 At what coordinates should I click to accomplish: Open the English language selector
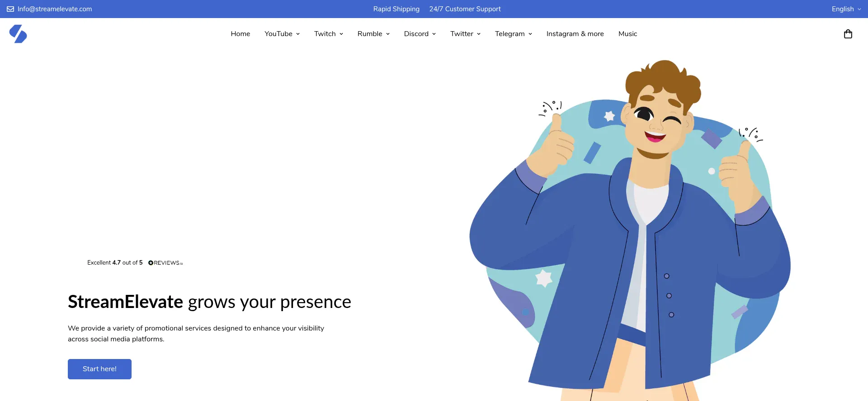[846, 9]
